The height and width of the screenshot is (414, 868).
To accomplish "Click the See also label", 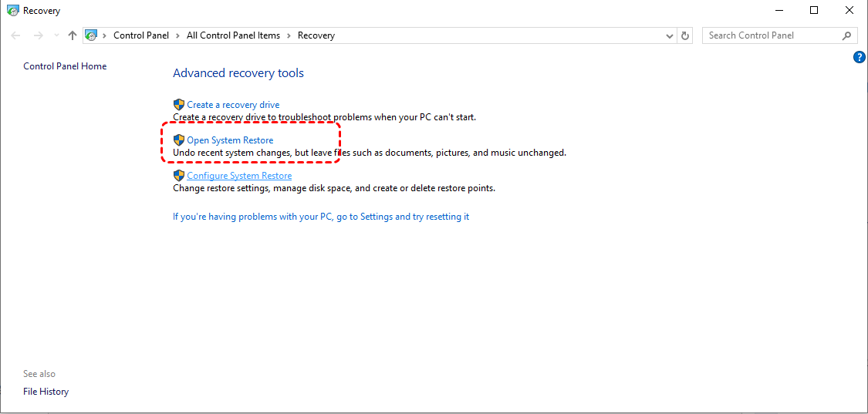I will pos(39,374).
